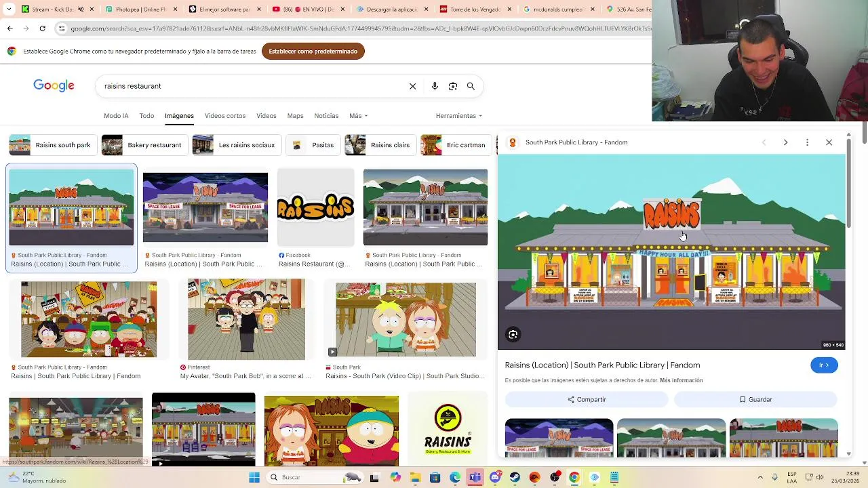
Task: Search inside image with the lens icon
Action: 513,334
